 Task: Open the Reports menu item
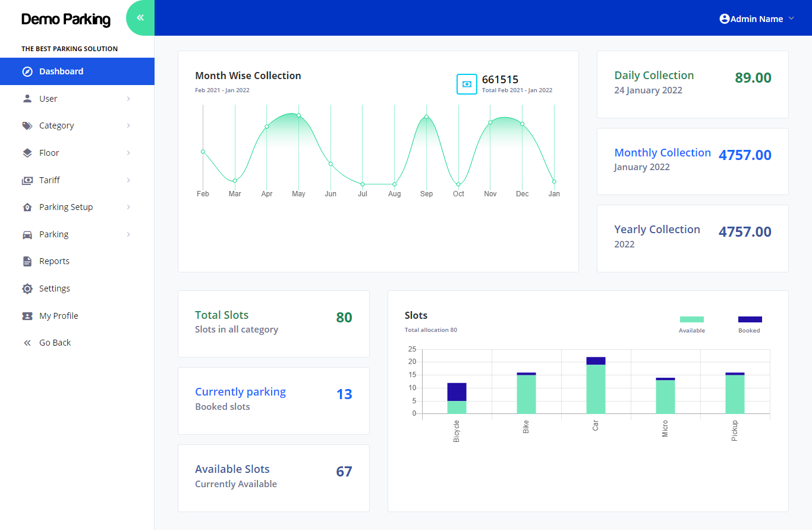pyautogui.click(x=54, y=261)
